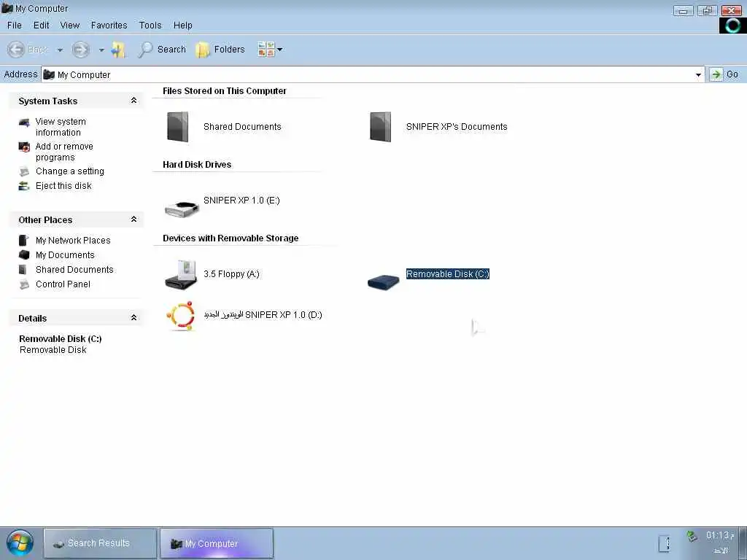Click My Computer taskbar button
747x560 pixels.
[x=217, y=543]
